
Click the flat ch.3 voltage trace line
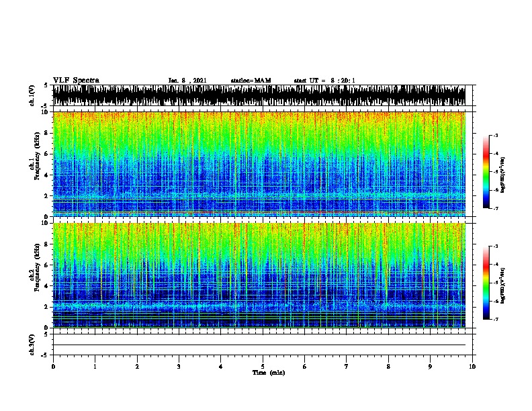tap(259, 345)
